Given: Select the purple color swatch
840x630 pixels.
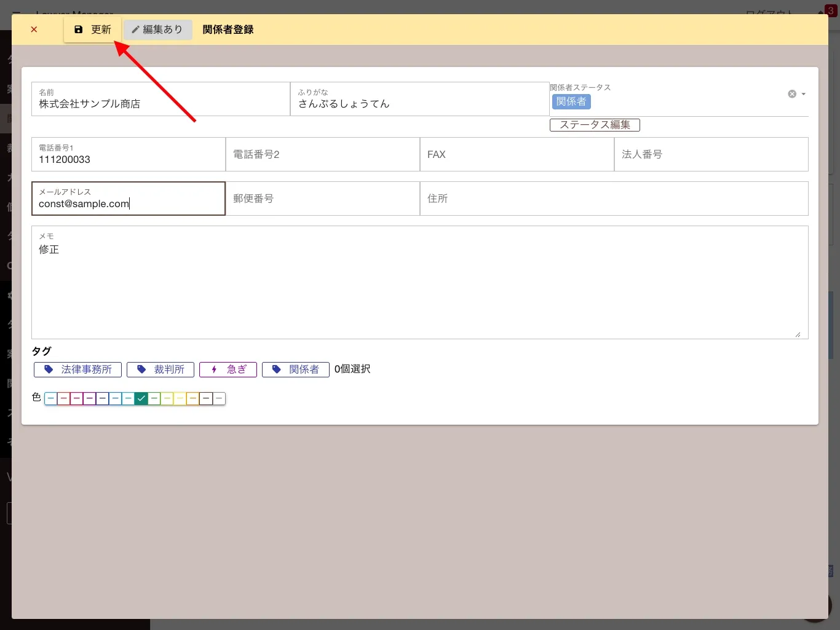Looking at the screenshot, I should (90, 399).
